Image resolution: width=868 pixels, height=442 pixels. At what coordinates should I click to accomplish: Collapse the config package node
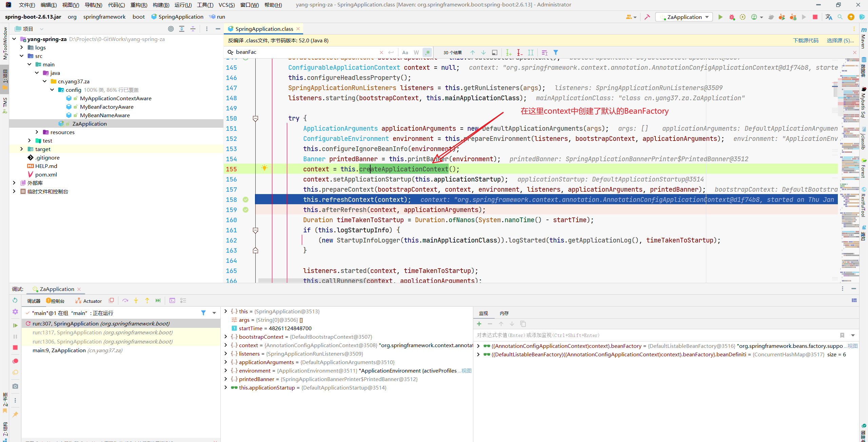pos(52,90)
